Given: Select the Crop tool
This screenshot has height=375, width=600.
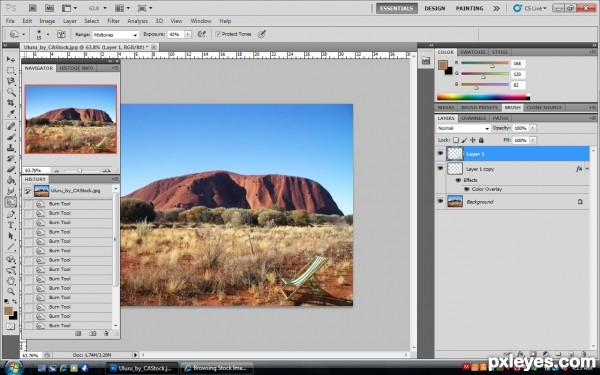Looking at the screenshot, I should 11,103.
